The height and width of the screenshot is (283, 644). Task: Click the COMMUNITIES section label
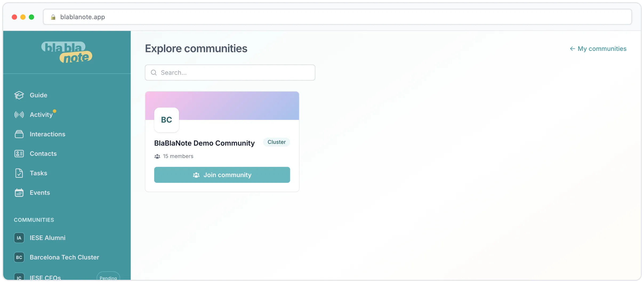tap(34, 220)
